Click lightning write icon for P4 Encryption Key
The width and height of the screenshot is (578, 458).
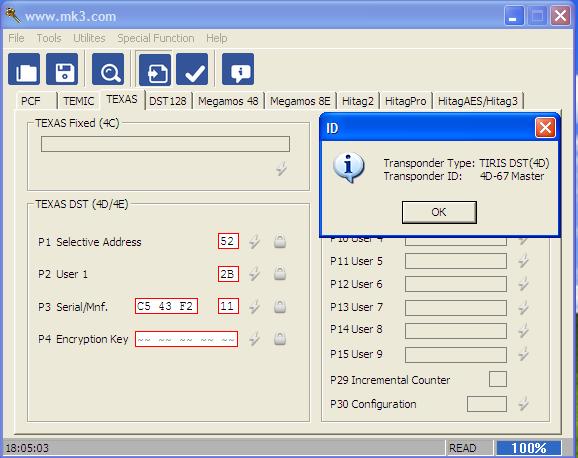(x=254, y=339)
